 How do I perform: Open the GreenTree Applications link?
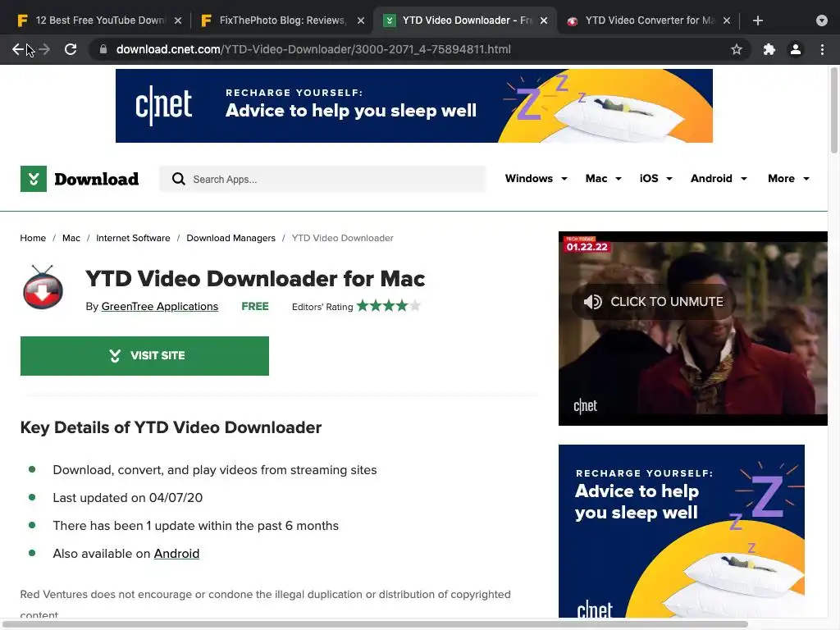[160, 307]
